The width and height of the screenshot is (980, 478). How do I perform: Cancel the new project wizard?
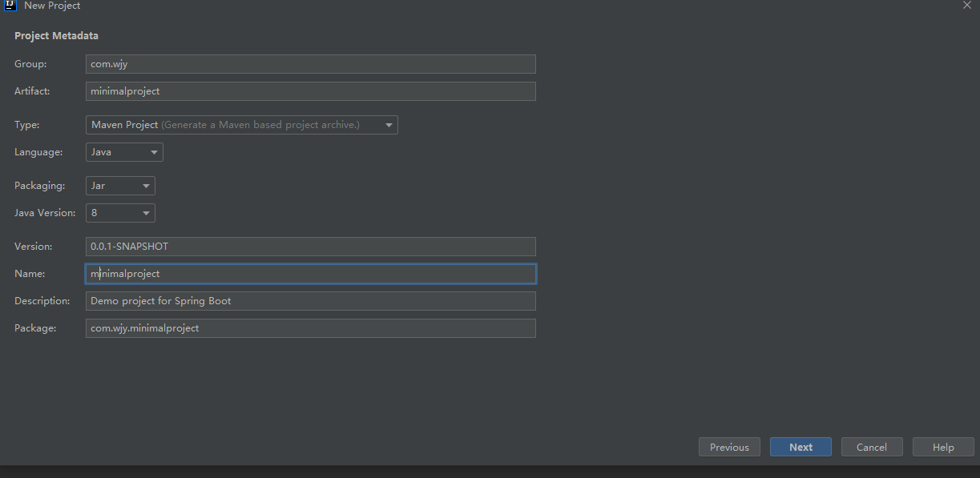871,448
